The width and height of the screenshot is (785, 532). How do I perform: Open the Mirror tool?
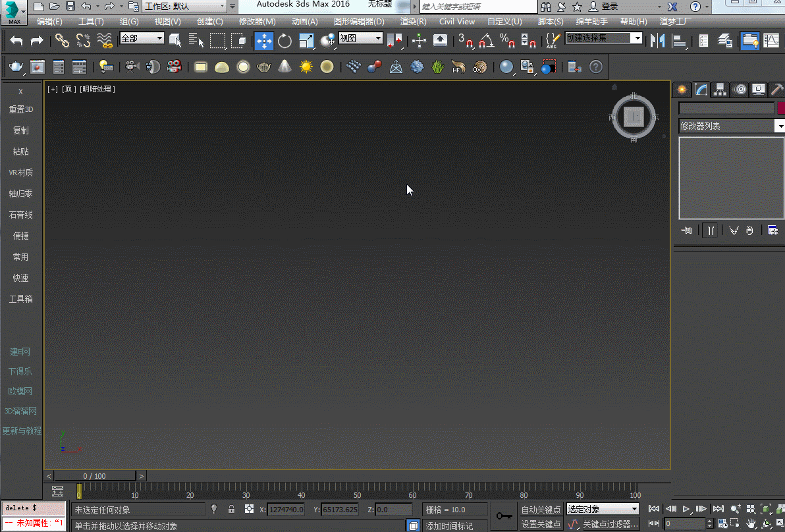click(657, 41)
